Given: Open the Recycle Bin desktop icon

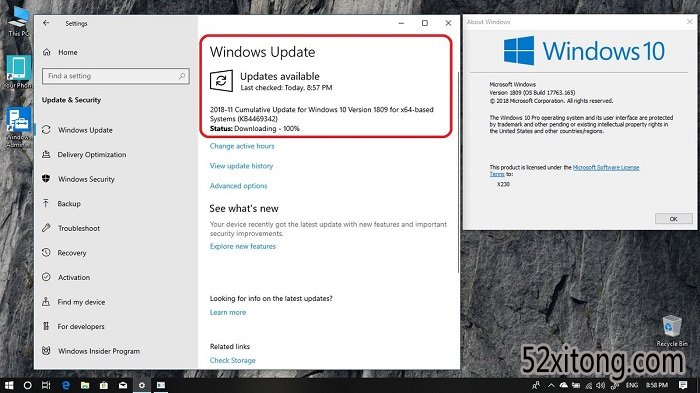Looking at the screenshot, I should (672, 331).
